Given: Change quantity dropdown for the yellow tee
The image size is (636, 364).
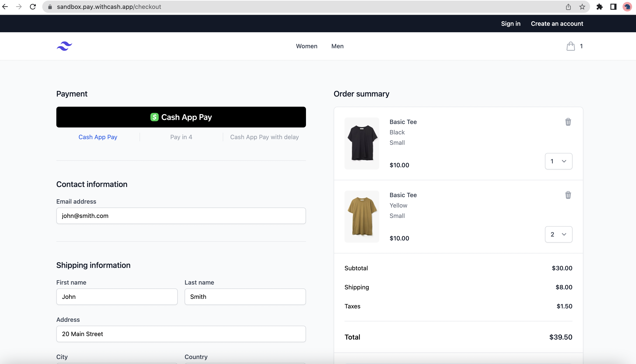Looking at the screenshot, I should pyautogui.click(x=558, y=234).
